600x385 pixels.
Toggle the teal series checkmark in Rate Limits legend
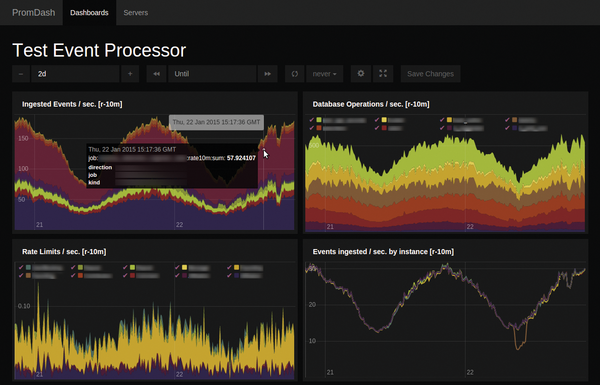click(x=21, y=267)
